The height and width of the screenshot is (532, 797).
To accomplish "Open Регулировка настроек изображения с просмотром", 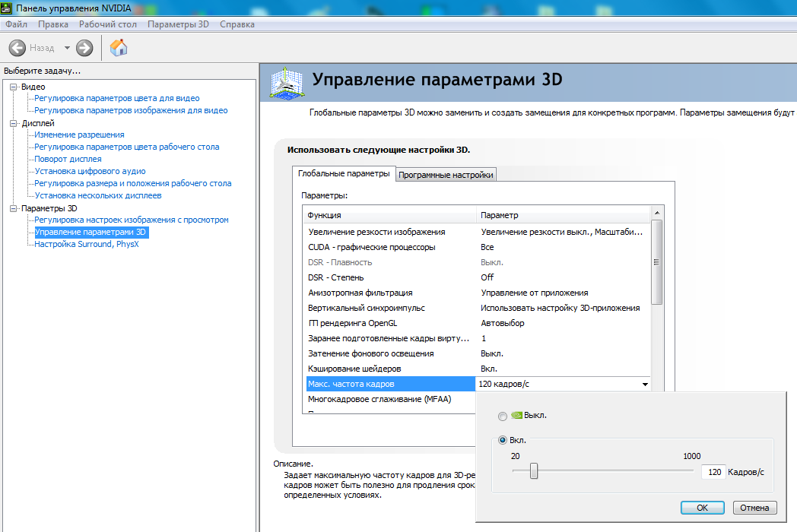I will tap(131, 220).
